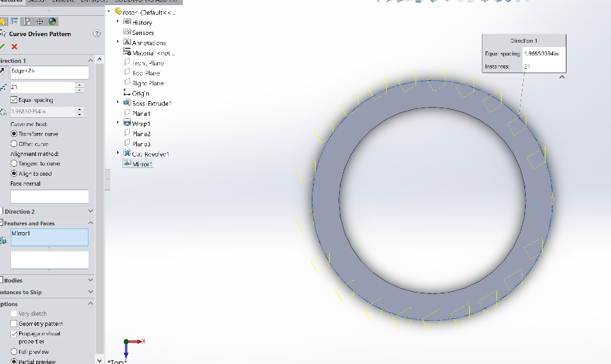Click the Boss-Extrude1 feature icon
Viewport: 611px width, 364px height.
coord(127,102)
